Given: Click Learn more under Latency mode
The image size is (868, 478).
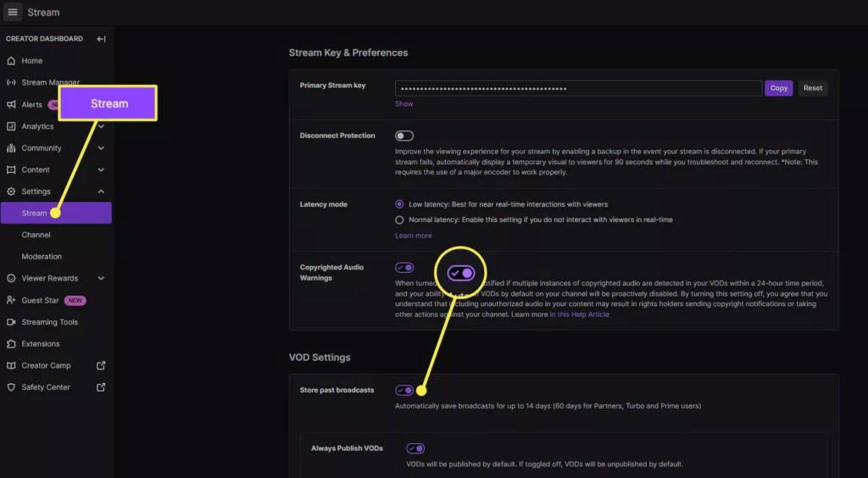Looking at the screenshot, I should 413,236.
